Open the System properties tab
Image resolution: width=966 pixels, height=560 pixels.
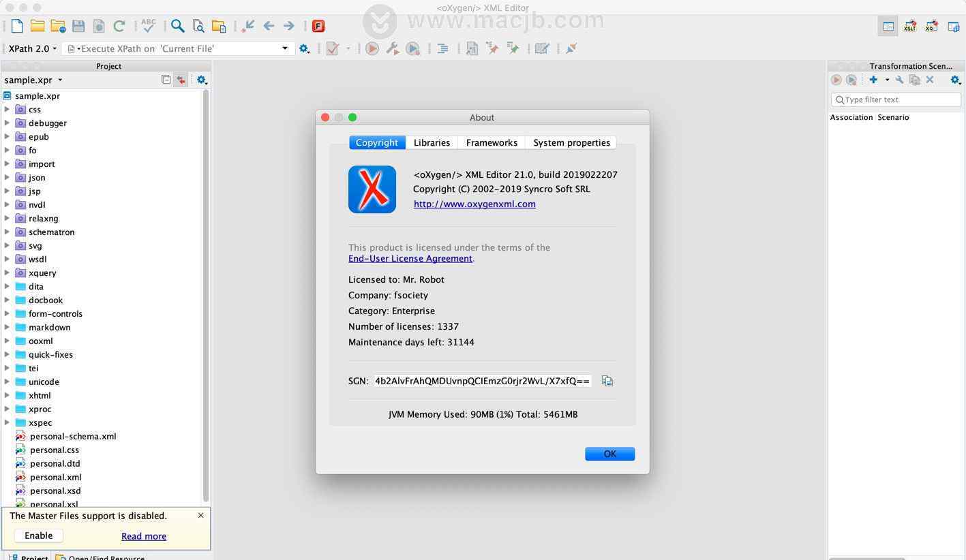click(571, 142)
